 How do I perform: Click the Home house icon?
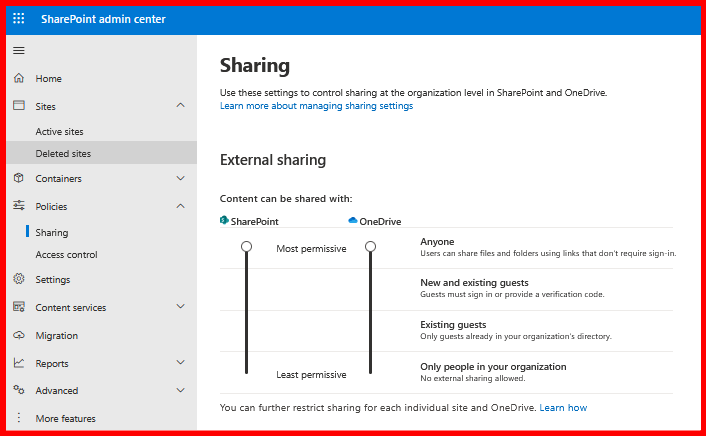[19, 78]
